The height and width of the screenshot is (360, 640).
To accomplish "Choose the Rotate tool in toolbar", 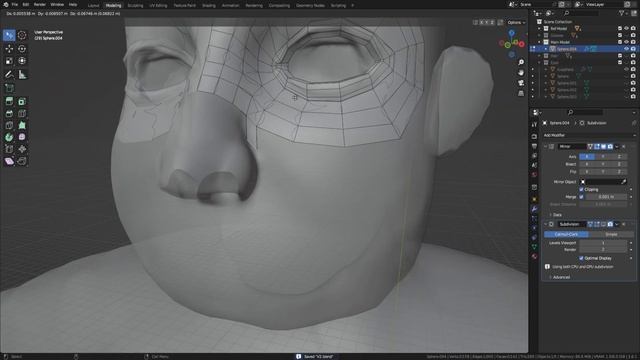I will (x=22, y=49).
